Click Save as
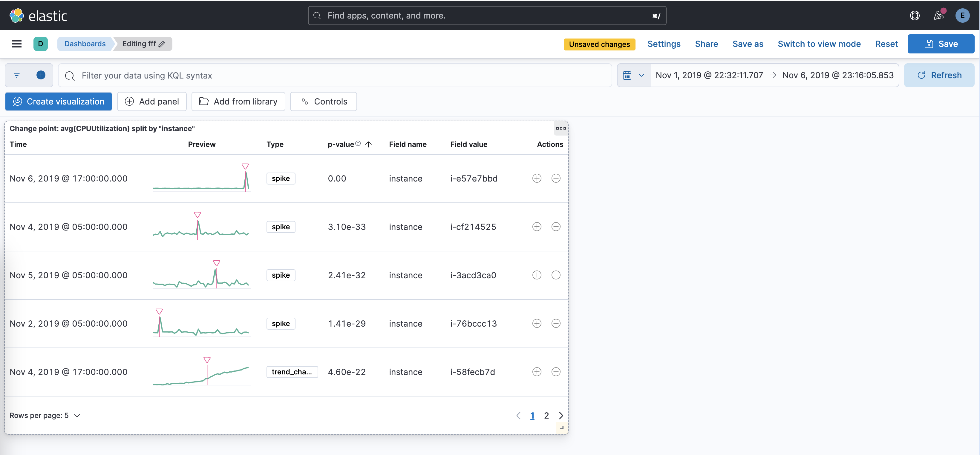 748,44
